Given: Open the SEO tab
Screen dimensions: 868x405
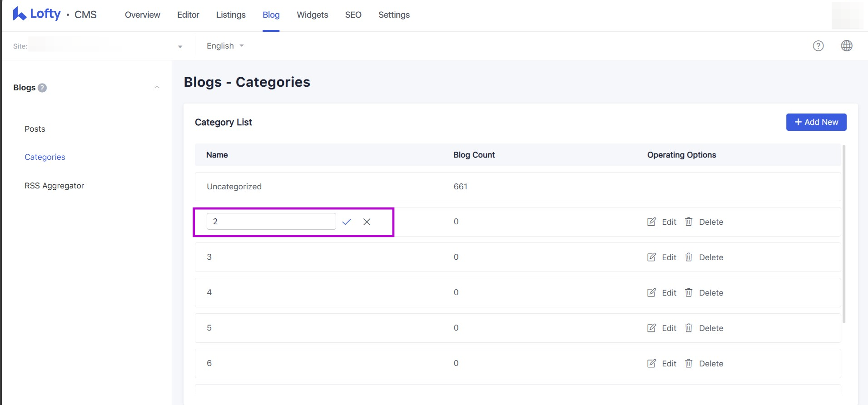Looking at the screenshot, I should [353, 15].
